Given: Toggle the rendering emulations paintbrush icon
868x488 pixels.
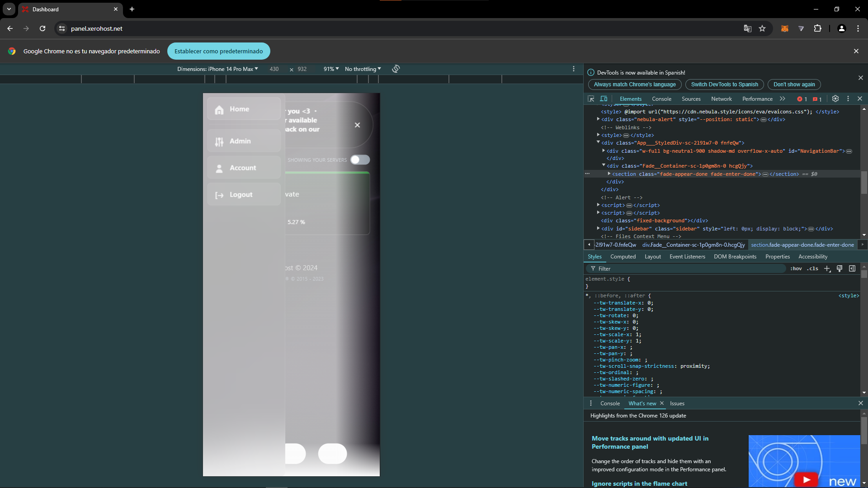Looking at the screenshot, I should click(x=840, y=268).
